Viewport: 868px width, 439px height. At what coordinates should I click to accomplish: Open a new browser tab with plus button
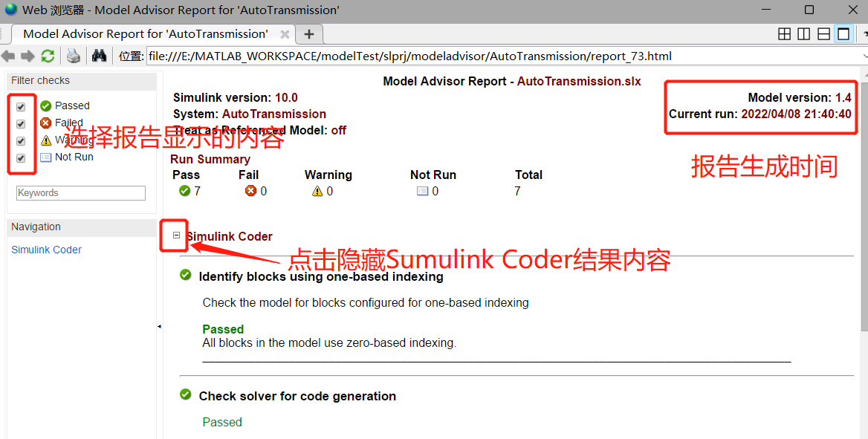pos(308,33)
